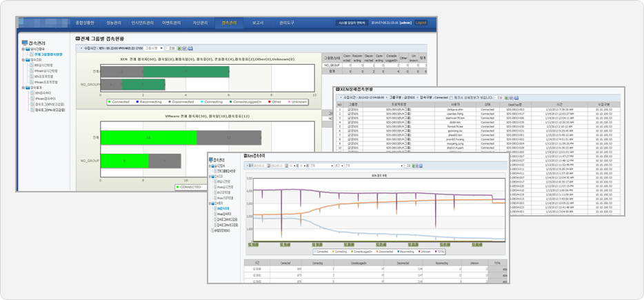Click the 시스템 담당자 연락처 button

(353, 23)
